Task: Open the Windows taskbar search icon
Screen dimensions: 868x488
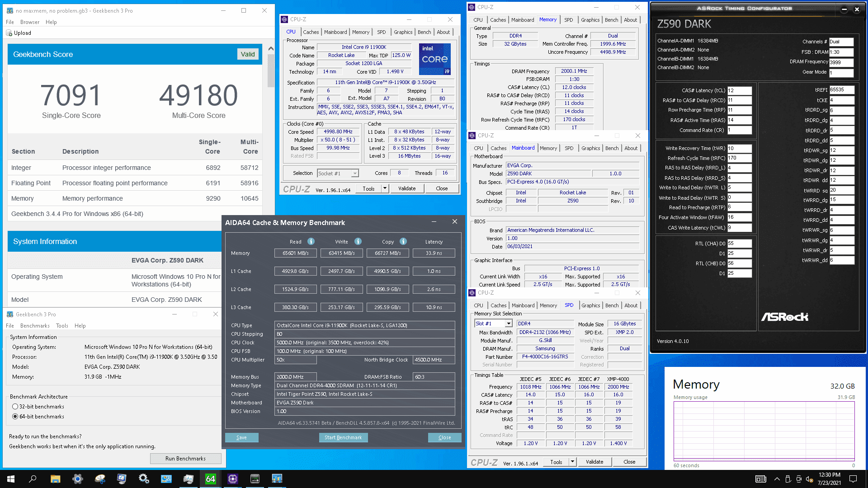Action: point(33,479)
